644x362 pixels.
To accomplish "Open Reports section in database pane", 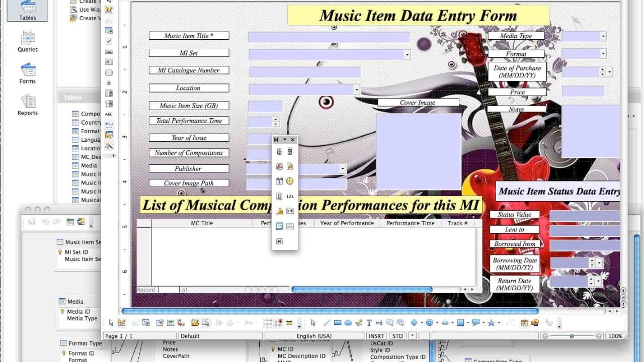I will [27, 105].
